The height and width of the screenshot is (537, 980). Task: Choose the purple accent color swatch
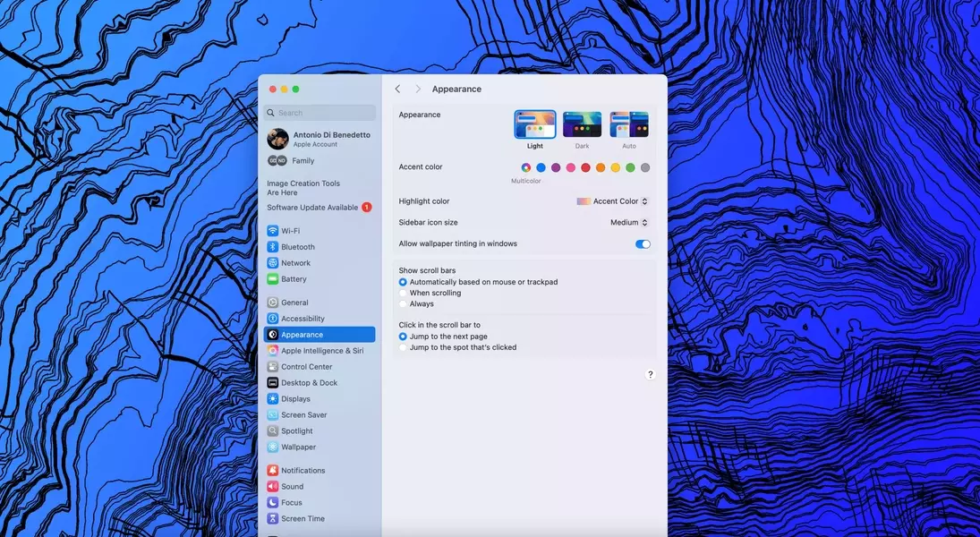556,167
